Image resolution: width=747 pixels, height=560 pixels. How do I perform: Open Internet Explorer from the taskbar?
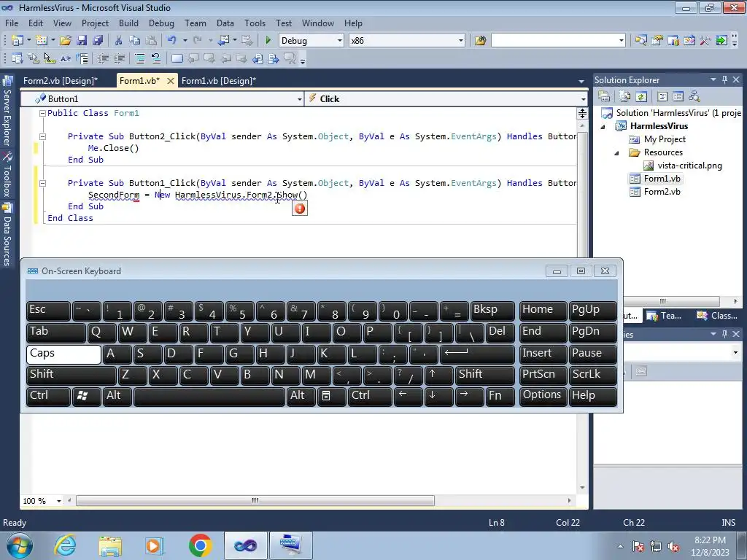pos(65,545)
